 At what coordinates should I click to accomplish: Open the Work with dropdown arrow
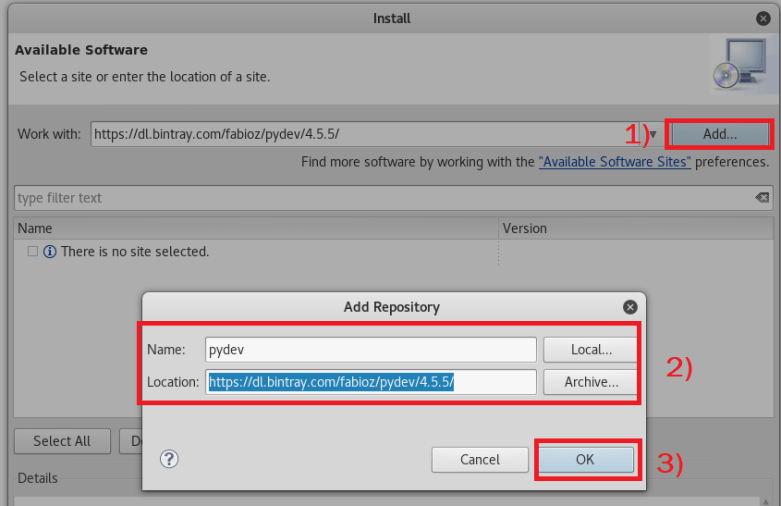pos(652,134)
